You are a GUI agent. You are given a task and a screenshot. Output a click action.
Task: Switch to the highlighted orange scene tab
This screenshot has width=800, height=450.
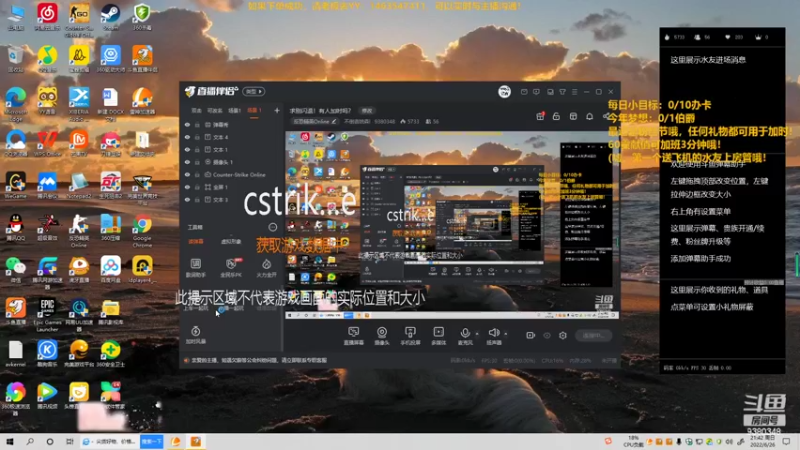[254, 111]
